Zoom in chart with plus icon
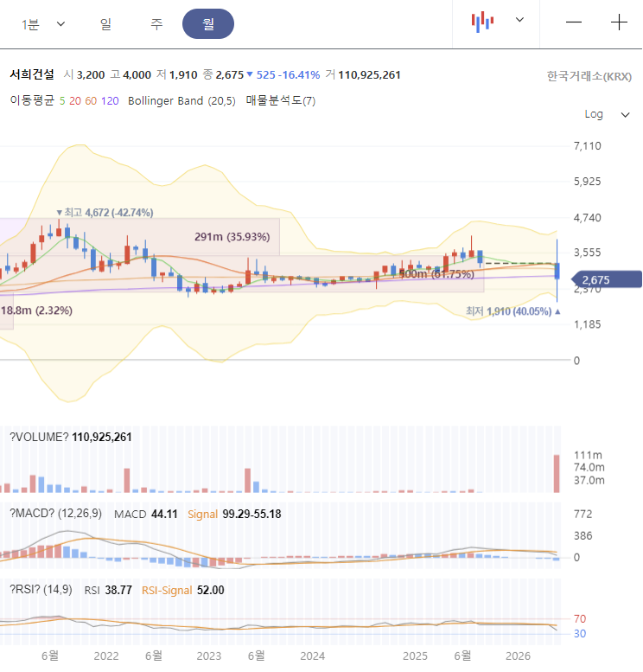 [619, 22]
